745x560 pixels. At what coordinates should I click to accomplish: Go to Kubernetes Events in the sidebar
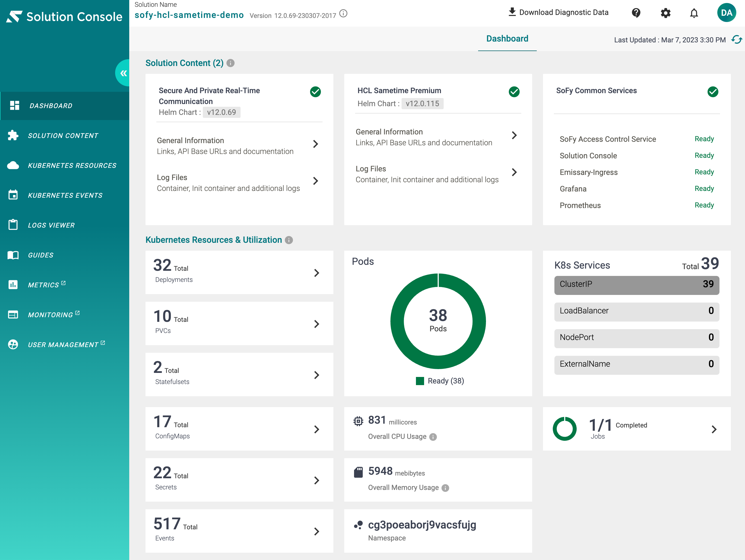(x=65, y=195)
